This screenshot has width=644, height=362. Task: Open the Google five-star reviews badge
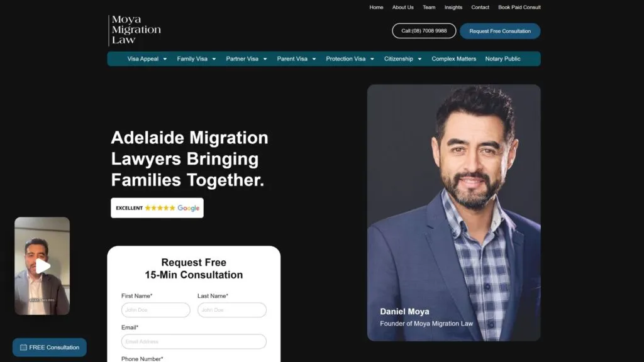point(157,208)
